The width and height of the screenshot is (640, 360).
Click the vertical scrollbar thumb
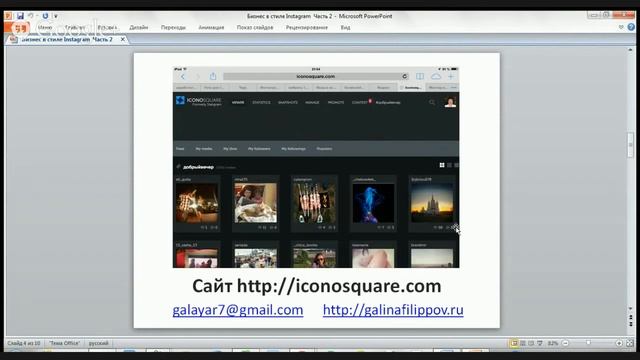[631, 145]
